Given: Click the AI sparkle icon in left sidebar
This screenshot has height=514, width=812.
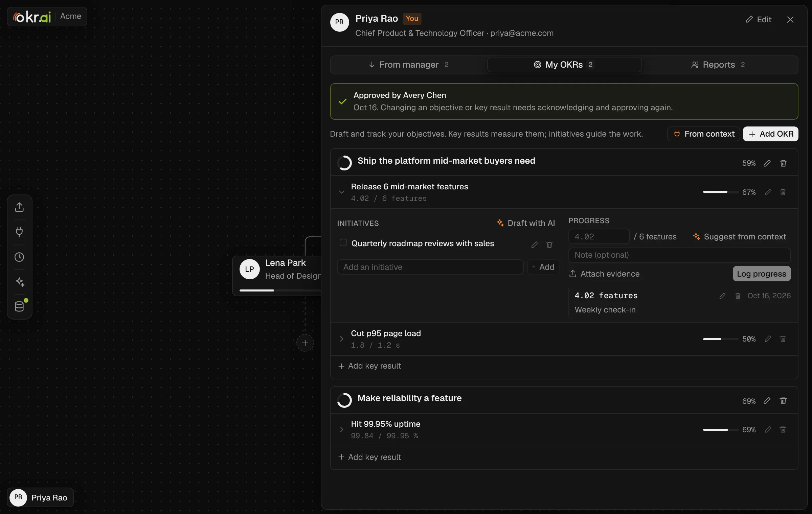Looking at the screenshot, I should coord(19,282).
